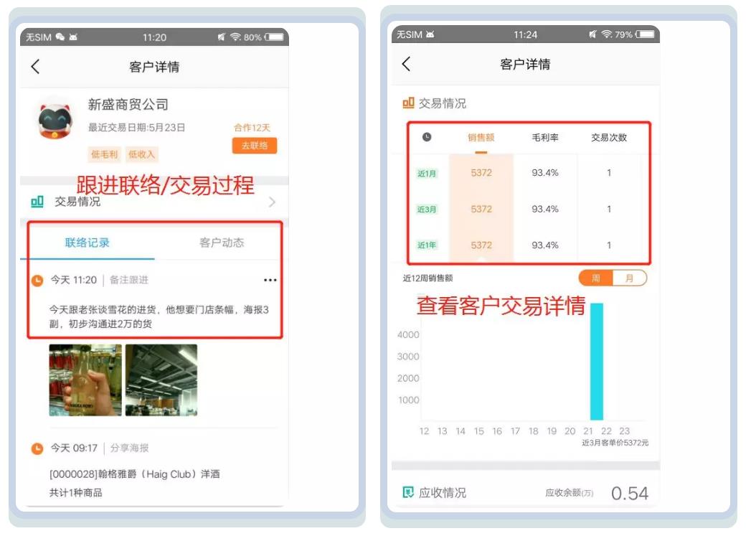
Task: Switch to the 客户动态 tab
Action: pos(222,243)
